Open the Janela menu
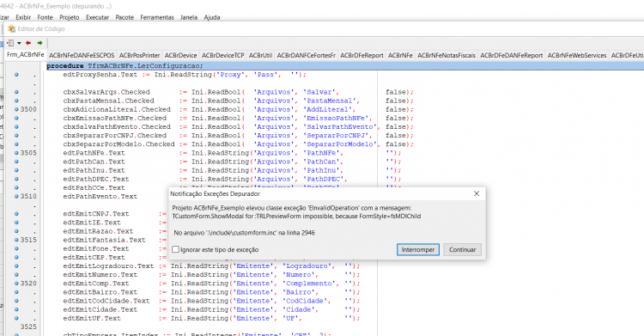 189,17
